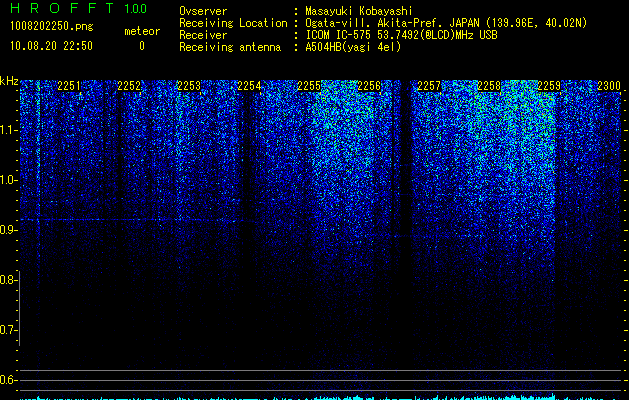Click the ICOM IC-575 53.7492 MHz USB text

tap(401, 35)
